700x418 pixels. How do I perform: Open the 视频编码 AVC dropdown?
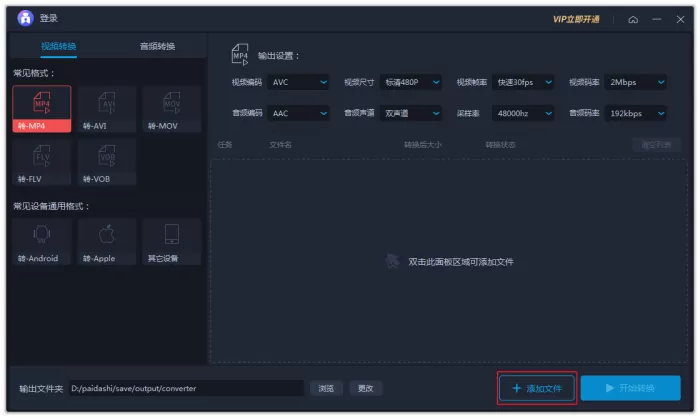pos(298,82)
